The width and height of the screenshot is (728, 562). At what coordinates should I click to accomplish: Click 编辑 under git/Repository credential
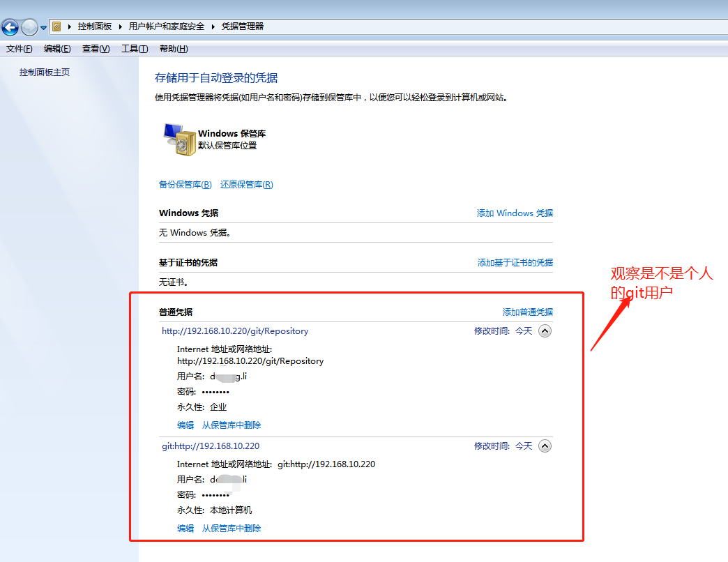185,425
